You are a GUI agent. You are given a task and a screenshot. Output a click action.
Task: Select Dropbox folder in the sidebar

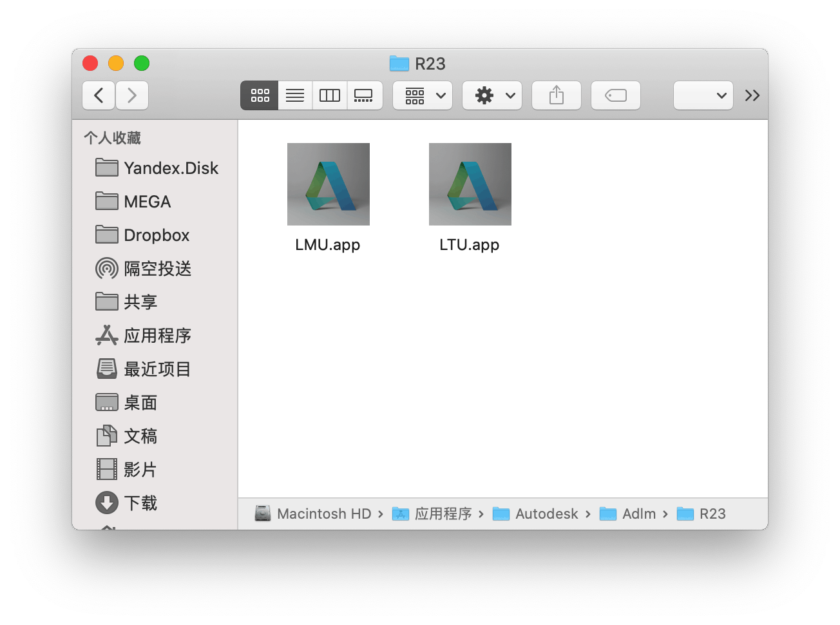click(x=157, y=235)
